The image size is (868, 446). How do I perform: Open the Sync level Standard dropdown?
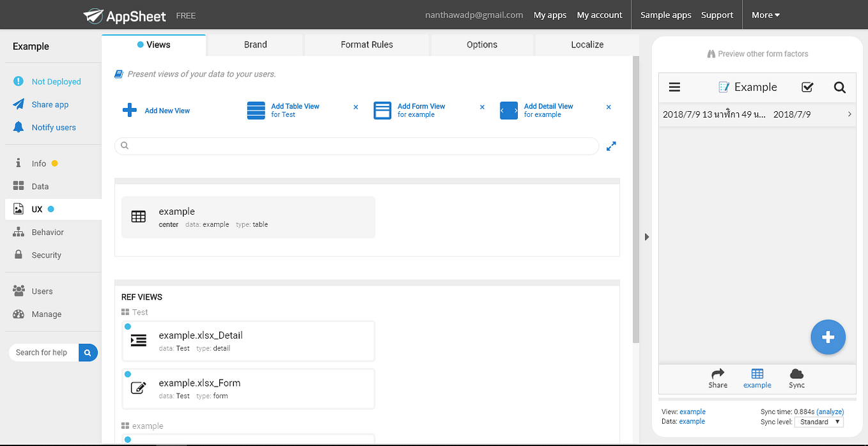[x=819, y=422]
